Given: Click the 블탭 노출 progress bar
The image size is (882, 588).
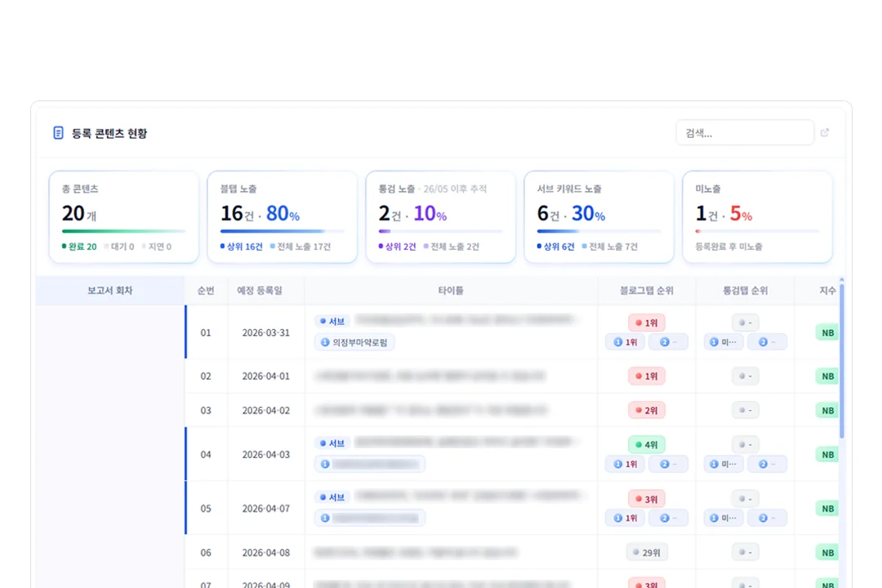Looking at the screenshot, I should click(283, 231).
